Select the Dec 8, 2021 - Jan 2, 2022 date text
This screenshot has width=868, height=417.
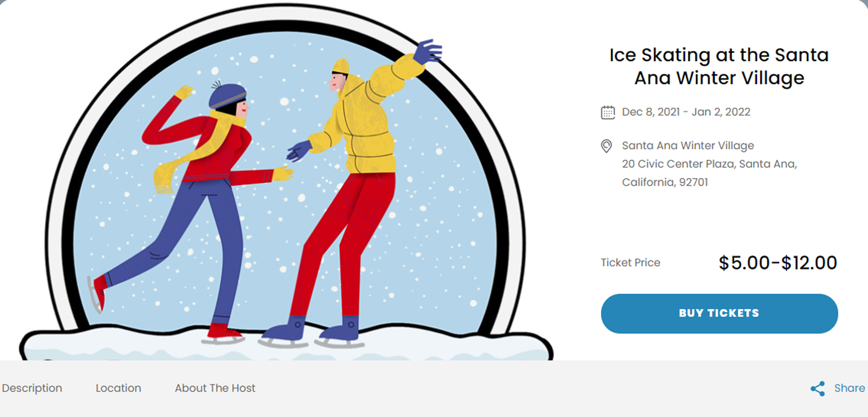686,112
